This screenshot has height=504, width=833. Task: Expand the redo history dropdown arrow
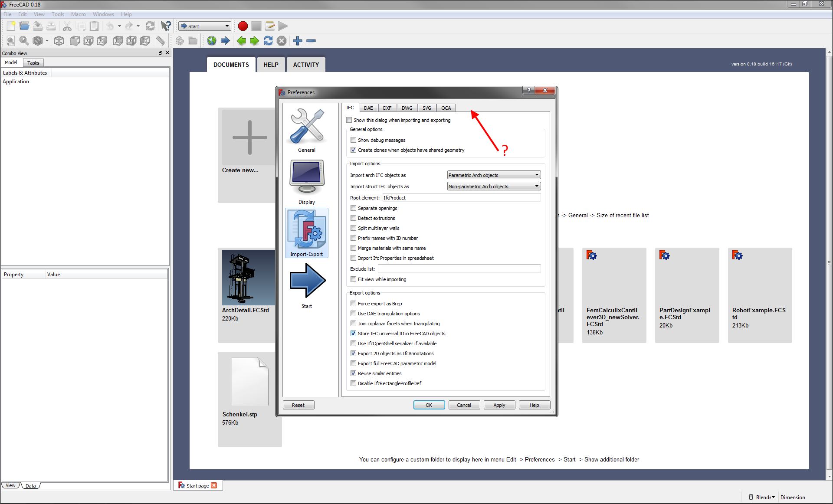point(138,26)
